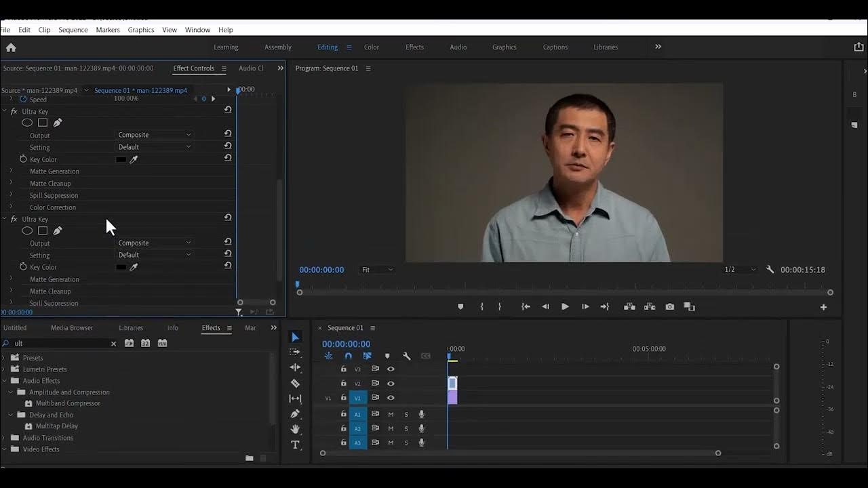
Task: Select the Slip tool
Action: (x=295, y=399)
